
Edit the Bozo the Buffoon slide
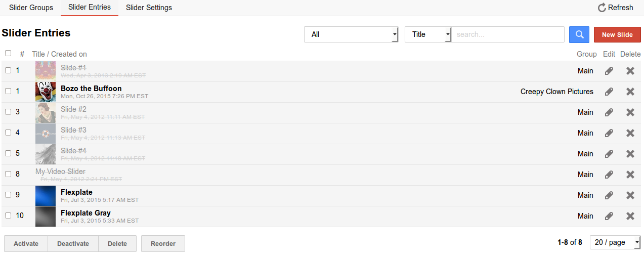[609, 92]
